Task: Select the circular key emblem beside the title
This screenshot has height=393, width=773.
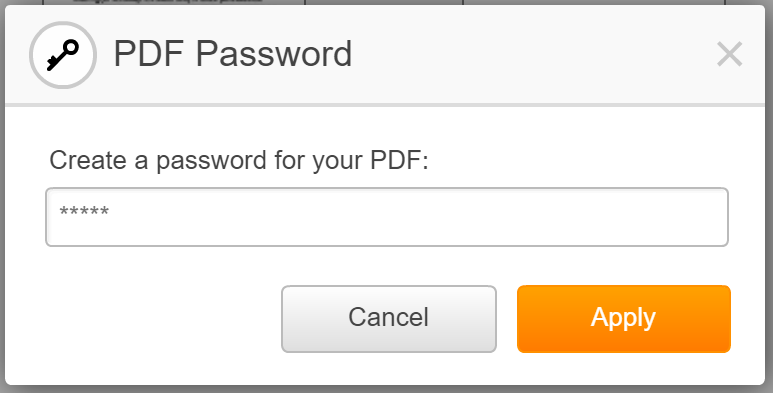Action: [x=63, y=55]
